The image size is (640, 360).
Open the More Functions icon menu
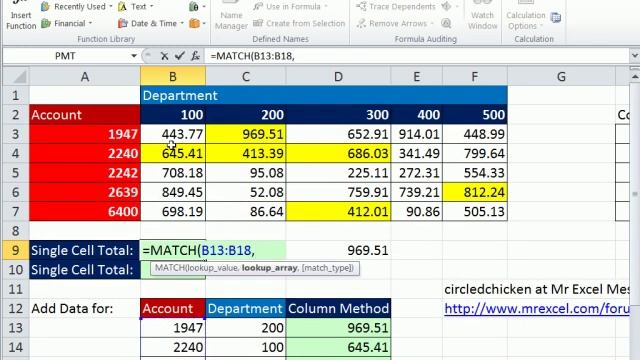pos(197,23)
